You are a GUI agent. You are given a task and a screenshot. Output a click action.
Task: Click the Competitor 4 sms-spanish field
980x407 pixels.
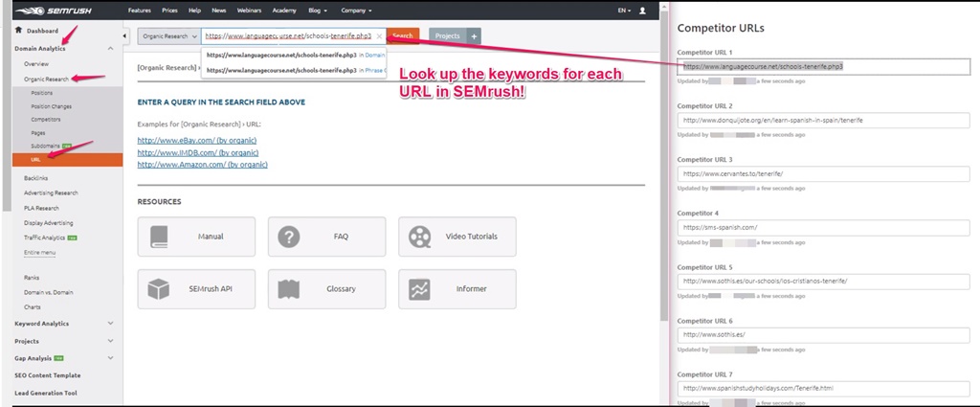tap(823, 228)
